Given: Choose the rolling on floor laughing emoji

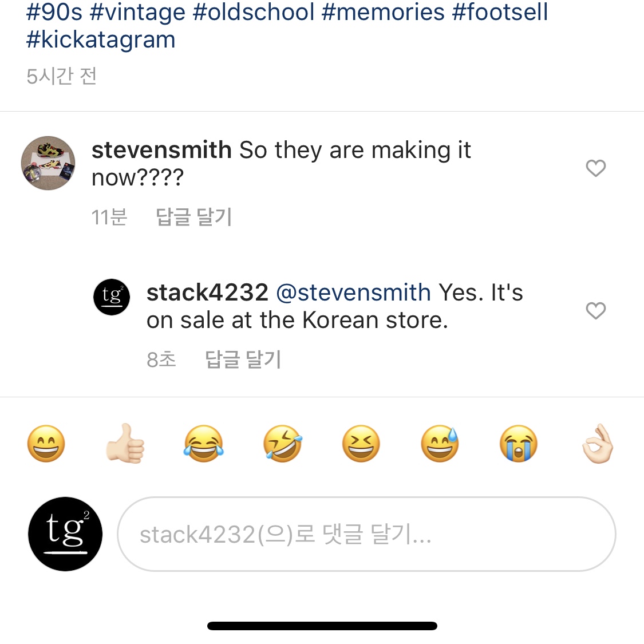Looking at the screenshot, I should pos(283,444).
